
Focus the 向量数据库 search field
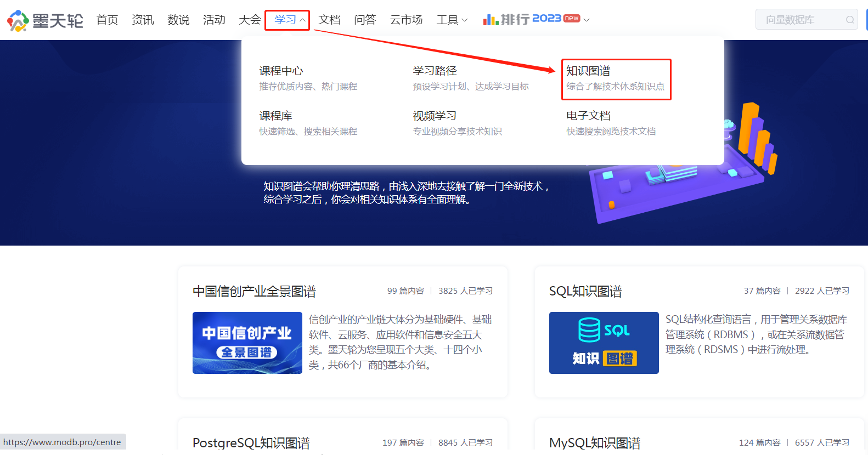pyautogui.click(x=807, y=20)
